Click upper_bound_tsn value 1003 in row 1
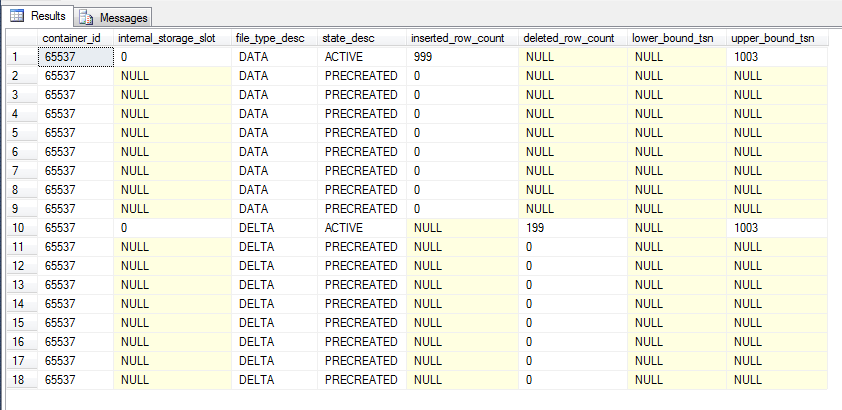The width and height of the screenshot is (842, 410). point(775,57)
